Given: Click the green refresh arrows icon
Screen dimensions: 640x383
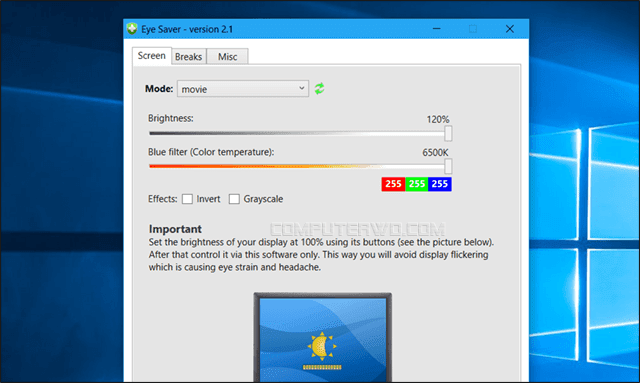Looking at the screenshot, I should [319, 88].
